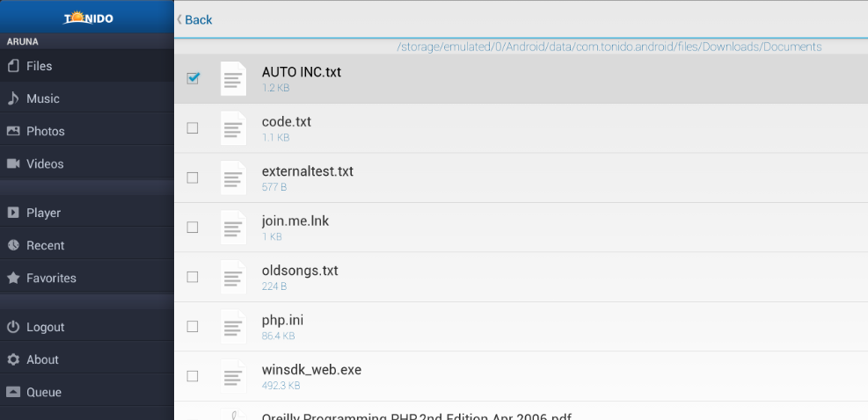Open the file name oldsongs.txt
Screen dimensions: 868x420
pyautogui.click(x=300, y=271)
